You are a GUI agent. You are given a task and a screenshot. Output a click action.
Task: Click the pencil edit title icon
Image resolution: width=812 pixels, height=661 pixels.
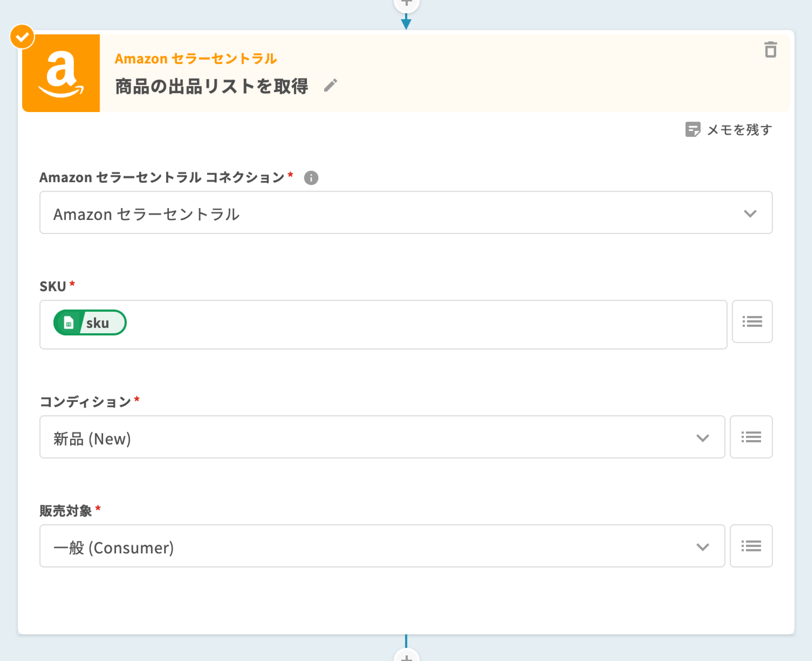[330, 85]
